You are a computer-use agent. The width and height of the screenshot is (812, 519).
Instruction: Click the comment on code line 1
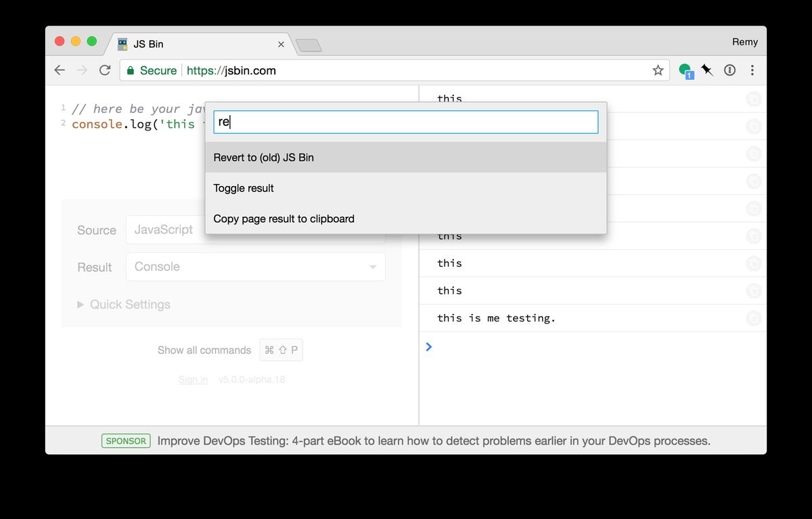coord(138,109)
